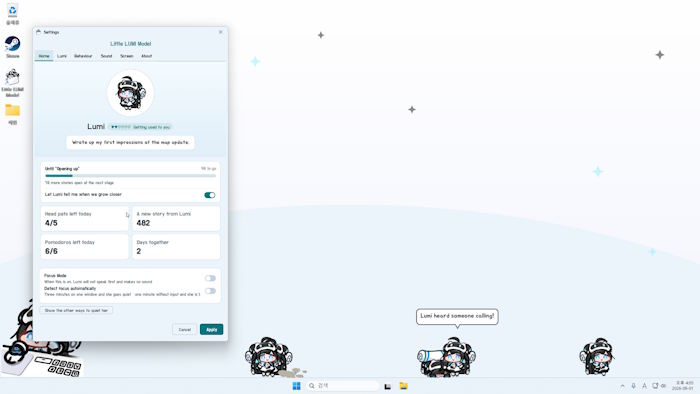Click the Apply button

click(212, 329)
